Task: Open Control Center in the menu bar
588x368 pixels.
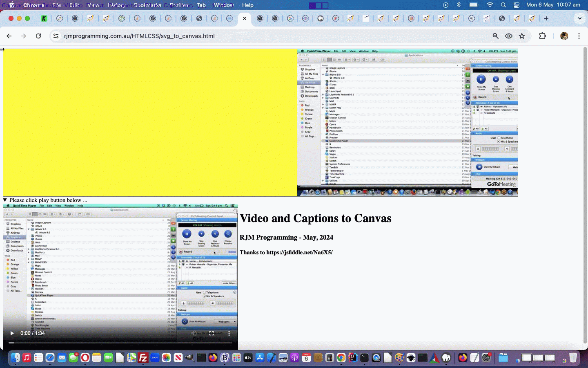Action: point(517,5)
